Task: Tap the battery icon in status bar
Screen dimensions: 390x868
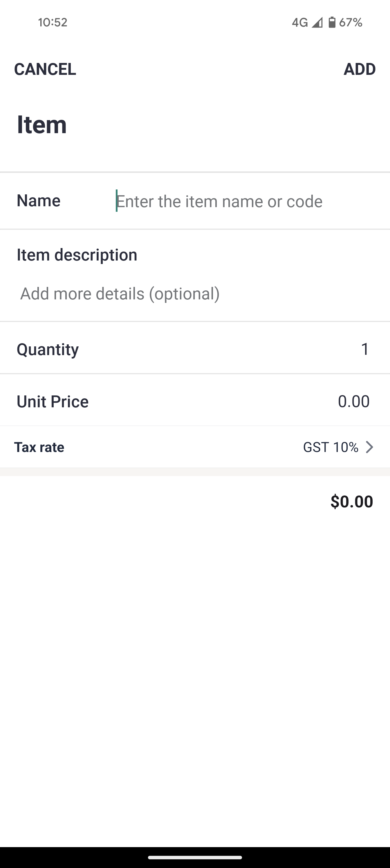Action: pyautogui.click(x=332, y=22)
